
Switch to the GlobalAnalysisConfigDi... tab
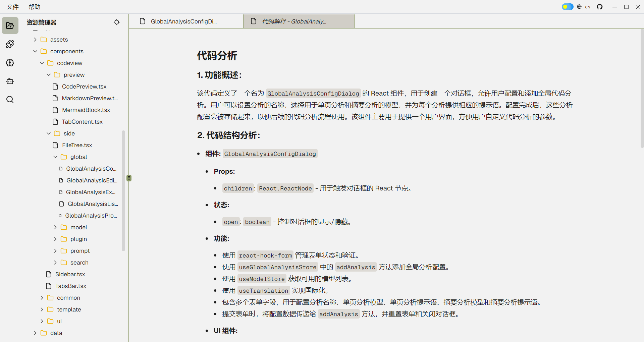184,21
